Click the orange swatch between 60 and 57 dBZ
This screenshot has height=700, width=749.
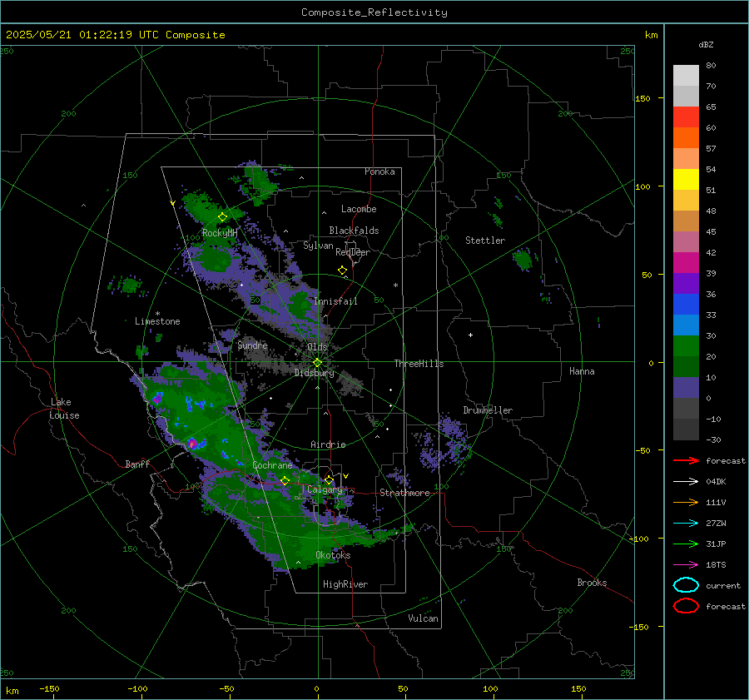[x=686, y=138]
